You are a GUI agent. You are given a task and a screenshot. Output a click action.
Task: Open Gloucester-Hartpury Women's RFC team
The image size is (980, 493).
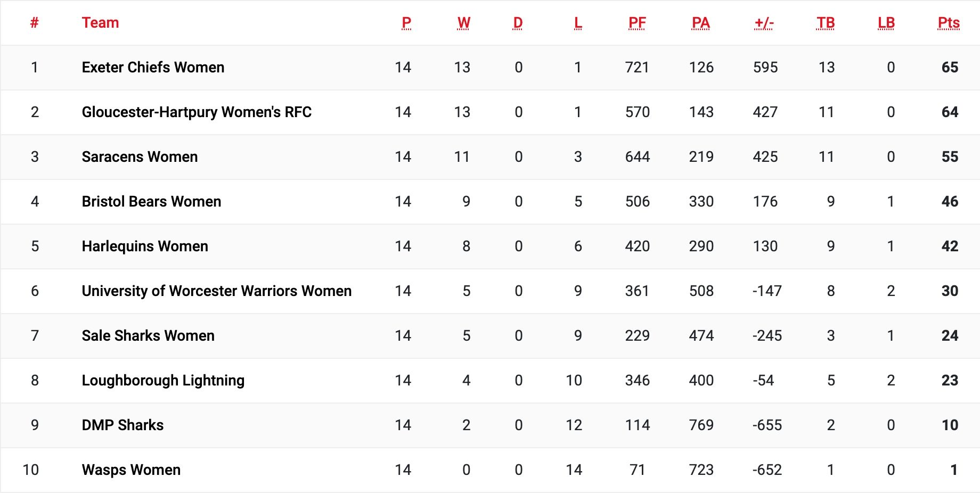point(197,112)
